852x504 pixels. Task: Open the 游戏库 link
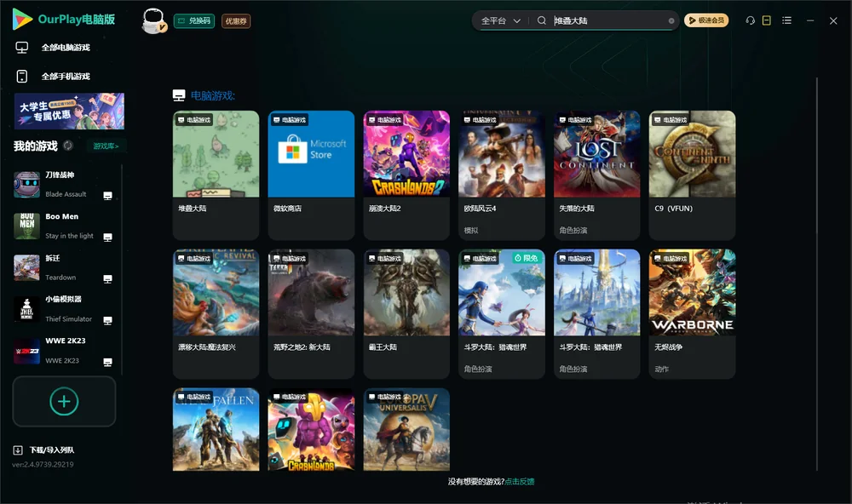(x=106, y=146)
